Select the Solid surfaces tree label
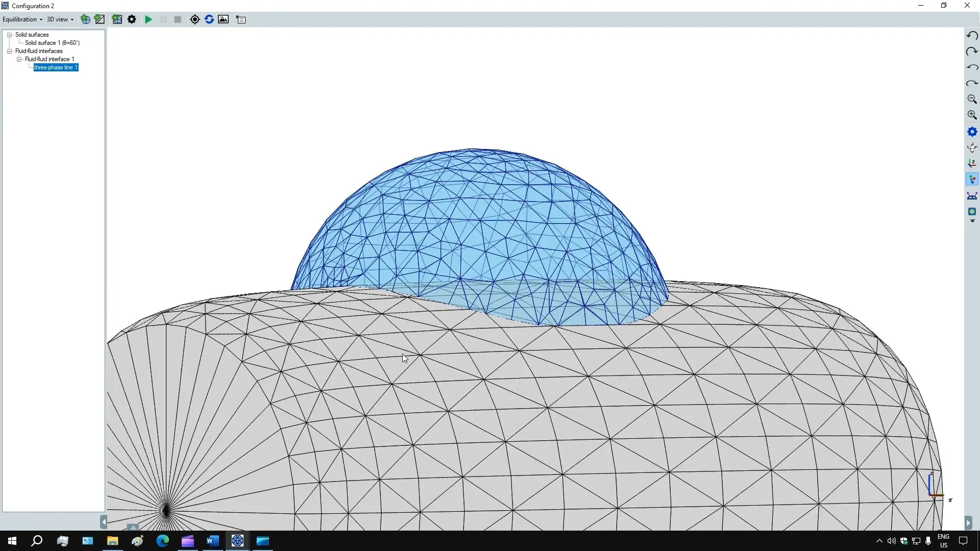The width and height of the screenshot is (980, 551). [32, 35]
